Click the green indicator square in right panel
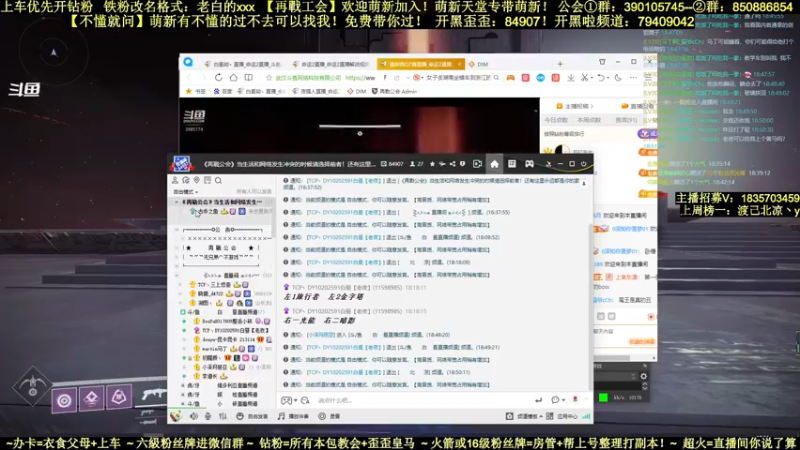This screenshot has height=450, width=800. [603, 397]
